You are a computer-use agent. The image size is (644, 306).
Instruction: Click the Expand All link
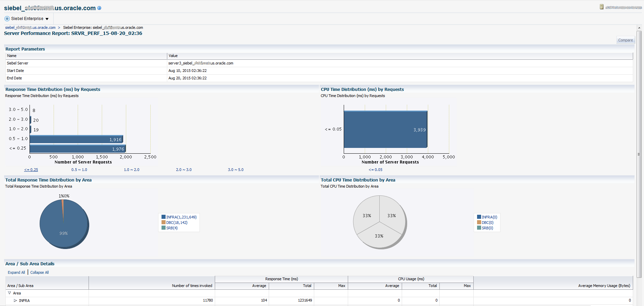16,272
